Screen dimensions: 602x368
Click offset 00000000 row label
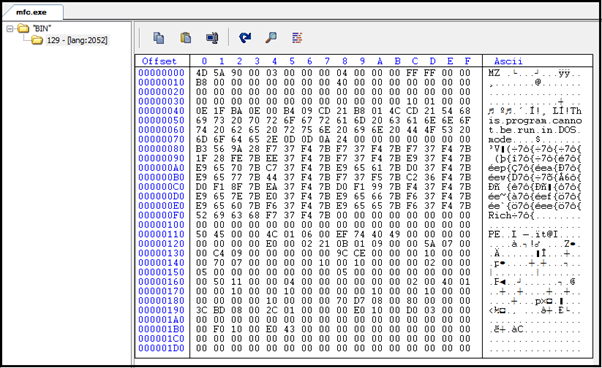[x=161, y=73]
